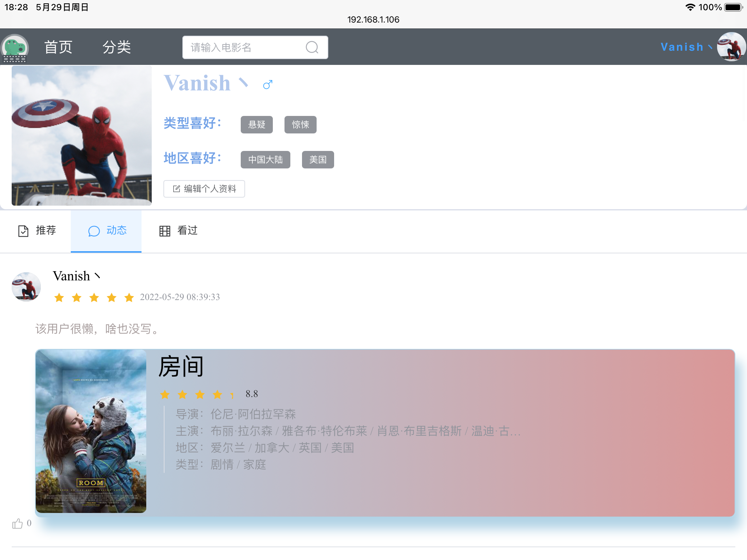
Task: Click the search magnifier icon
Action: 312,47
